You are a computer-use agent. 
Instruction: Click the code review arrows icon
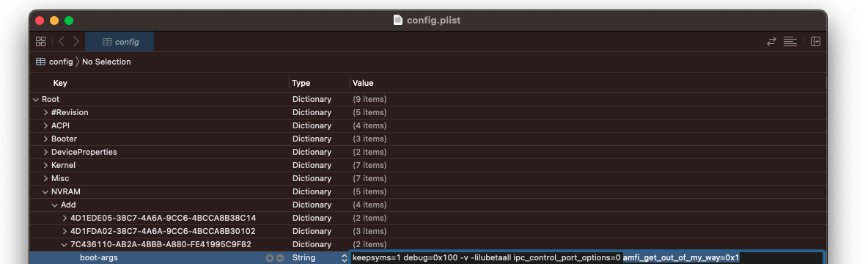[x=771, y=42]
